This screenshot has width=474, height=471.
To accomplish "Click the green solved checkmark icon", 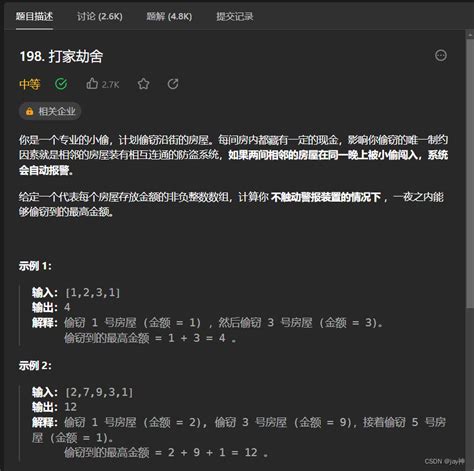I will [x=61, y=84].
